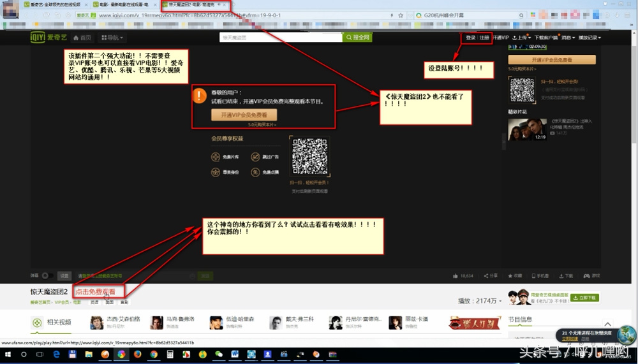Screen dimensions: 638x364
Task: Click the 英语 tag
Action: [x=94, y=302]
